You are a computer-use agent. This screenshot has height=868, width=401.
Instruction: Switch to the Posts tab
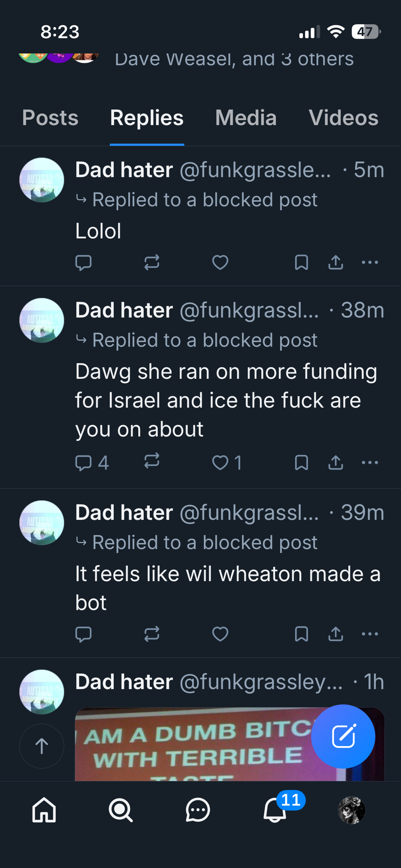point(50,118)
